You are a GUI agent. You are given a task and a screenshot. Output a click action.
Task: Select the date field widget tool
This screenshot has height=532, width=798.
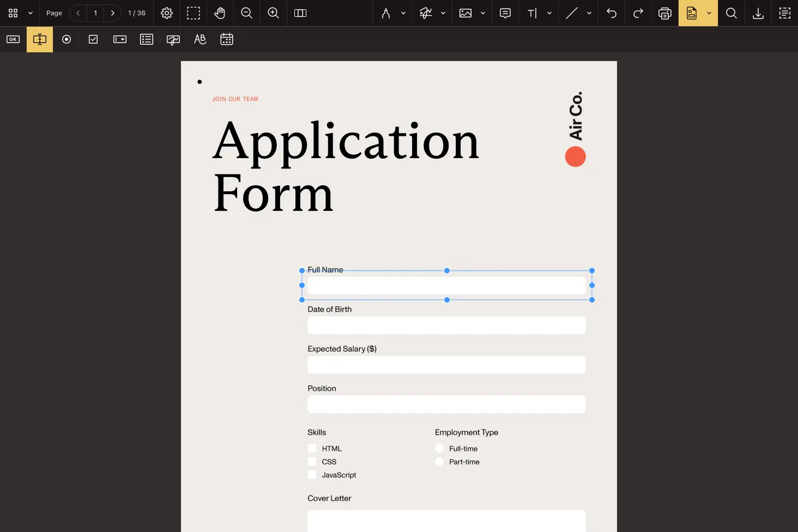pyautogui.click(x=227, y=39)
